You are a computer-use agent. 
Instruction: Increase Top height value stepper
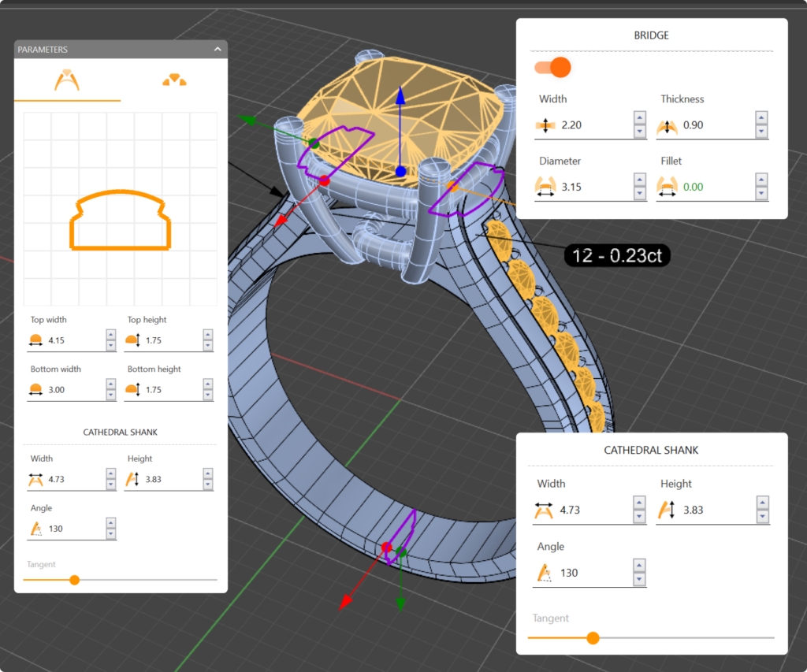pos(208,335)
